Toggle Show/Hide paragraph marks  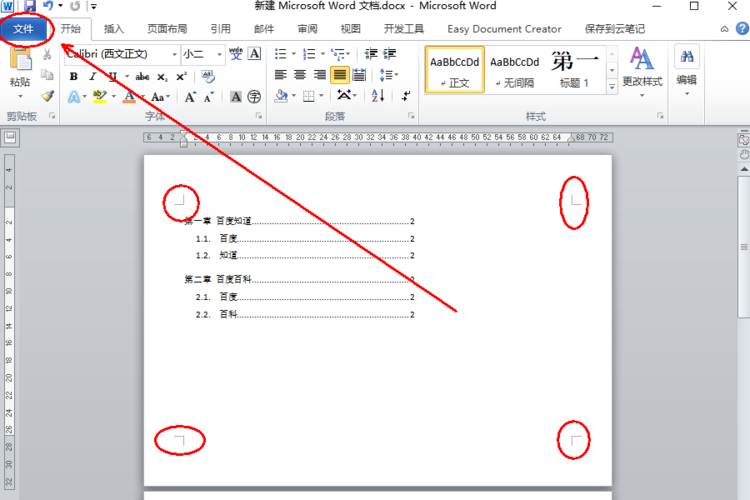(406, 96)
